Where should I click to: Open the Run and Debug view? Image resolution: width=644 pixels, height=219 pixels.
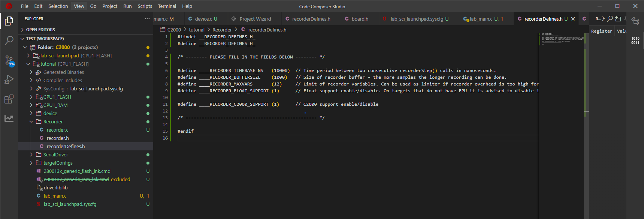click(x=9, y=79)
